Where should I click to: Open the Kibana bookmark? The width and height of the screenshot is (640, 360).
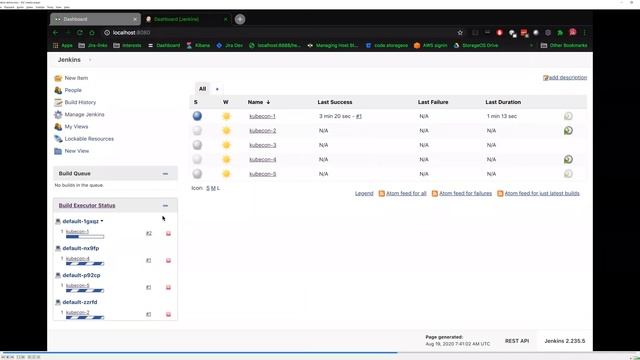click(198, 45)
